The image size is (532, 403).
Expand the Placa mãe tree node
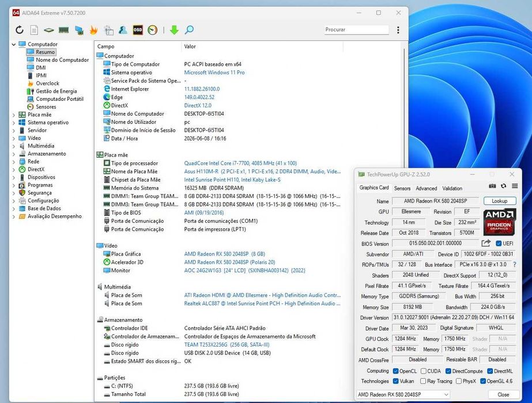14,115
